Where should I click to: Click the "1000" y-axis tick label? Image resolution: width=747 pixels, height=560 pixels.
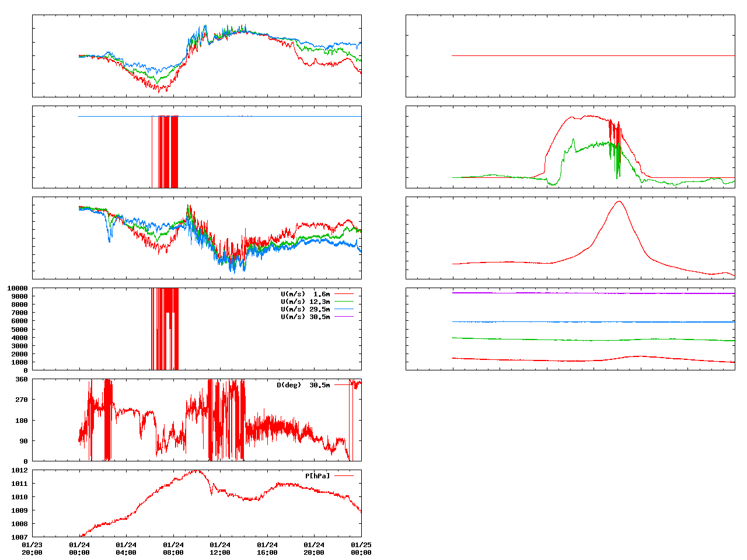(x=19, y=362)
